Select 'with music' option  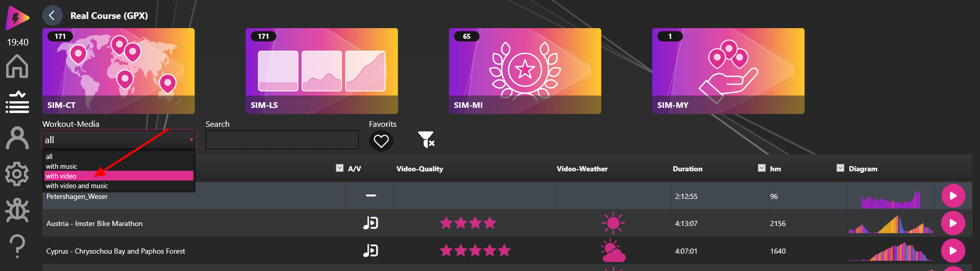pyautogui.click(x=118, y=166)
